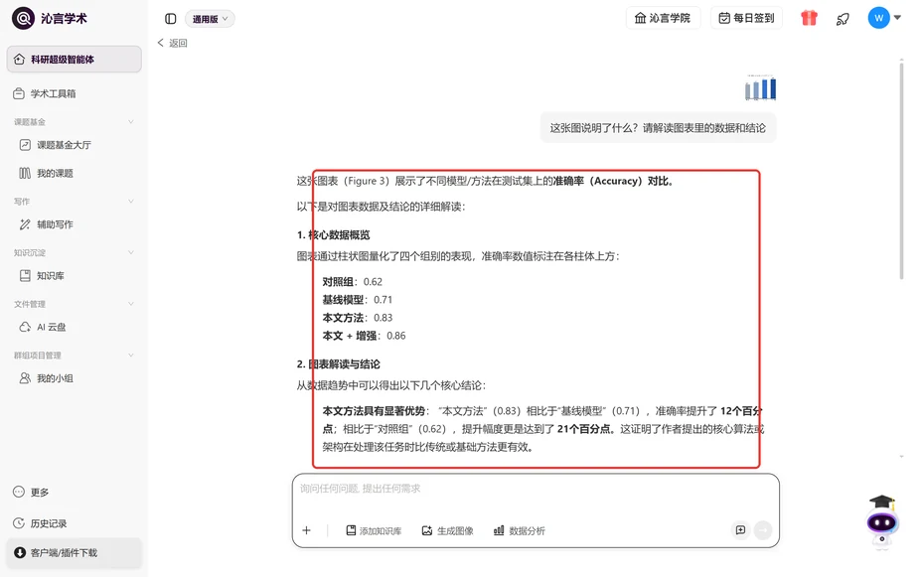The height and width of the screenshot is (577, 924).
Task: Collapse the 文件管理 section
Action: coord(131,304)
